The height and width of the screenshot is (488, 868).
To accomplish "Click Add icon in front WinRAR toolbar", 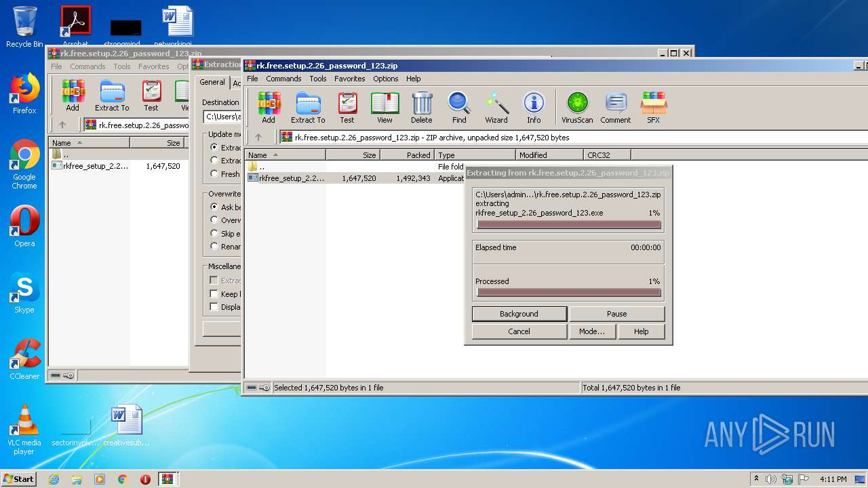I will (x=269, y=108).
